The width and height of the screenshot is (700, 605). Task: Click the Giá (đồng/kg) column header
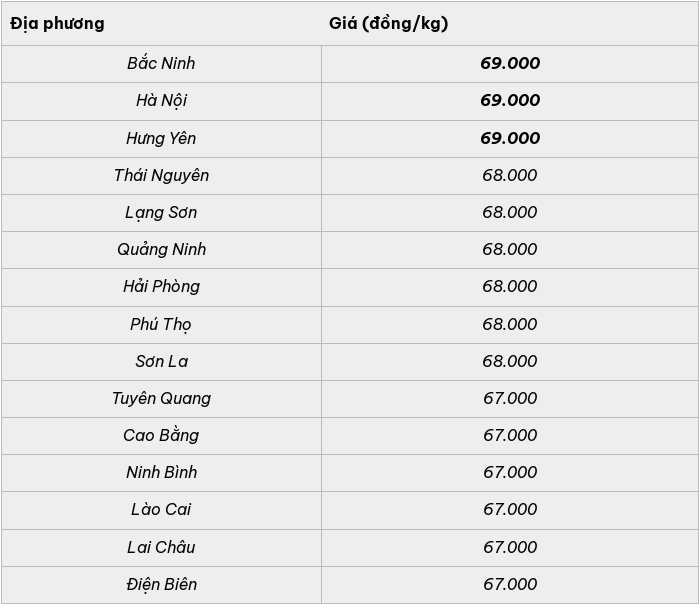pos(510,24)
